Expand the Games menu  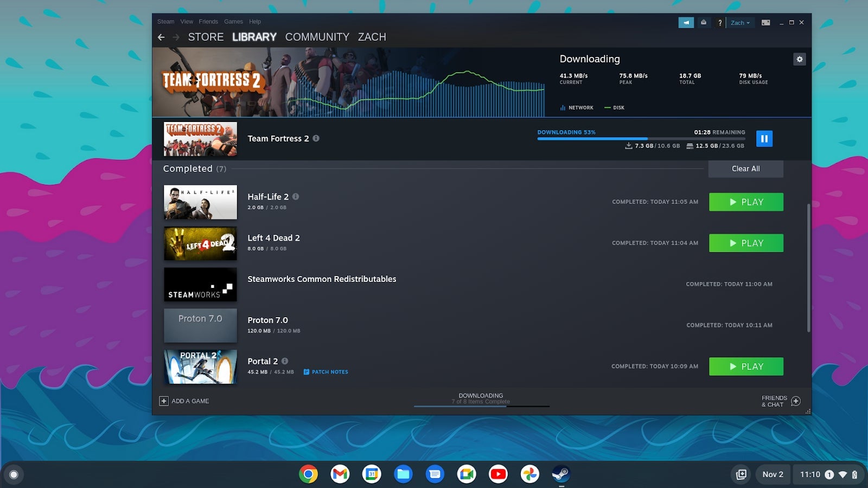pos(233,21)
